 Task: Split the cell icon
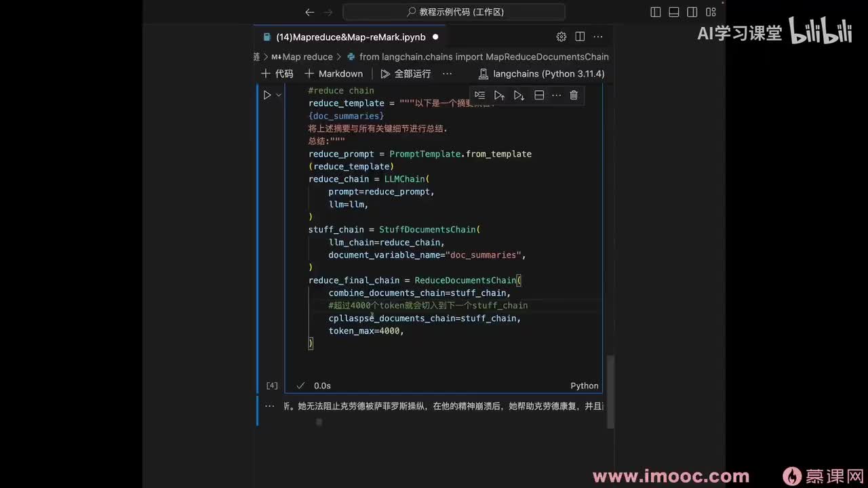[x=539, y=95]
